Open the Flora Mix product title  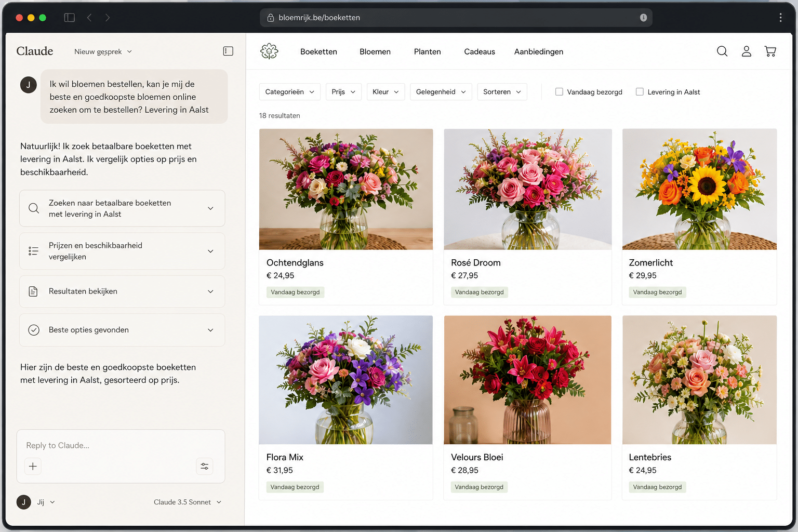click(x=285, y=457)
